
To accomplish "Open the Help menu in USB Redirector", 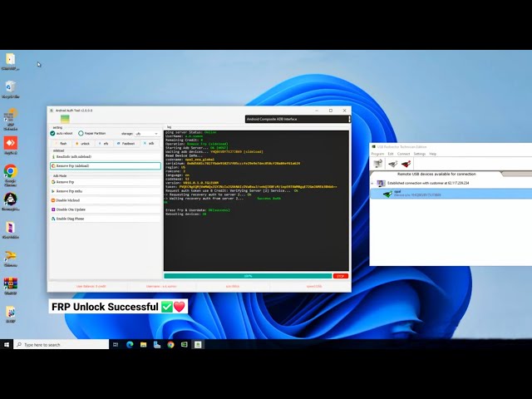I will coord(432,154).
